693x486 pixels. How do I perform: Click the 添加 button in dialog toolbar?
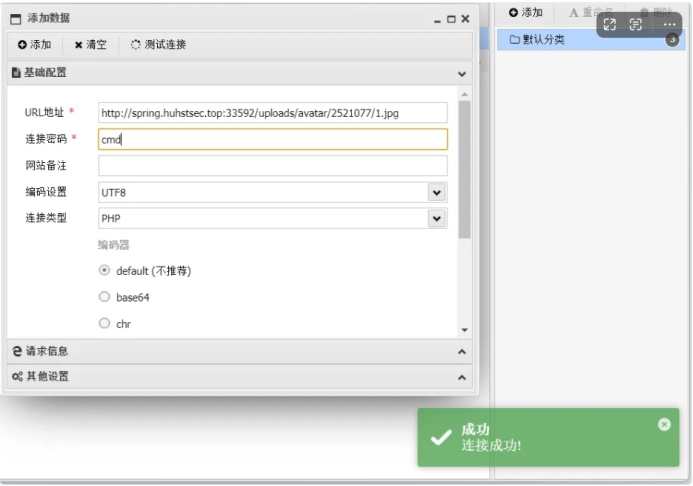point(34,45)
